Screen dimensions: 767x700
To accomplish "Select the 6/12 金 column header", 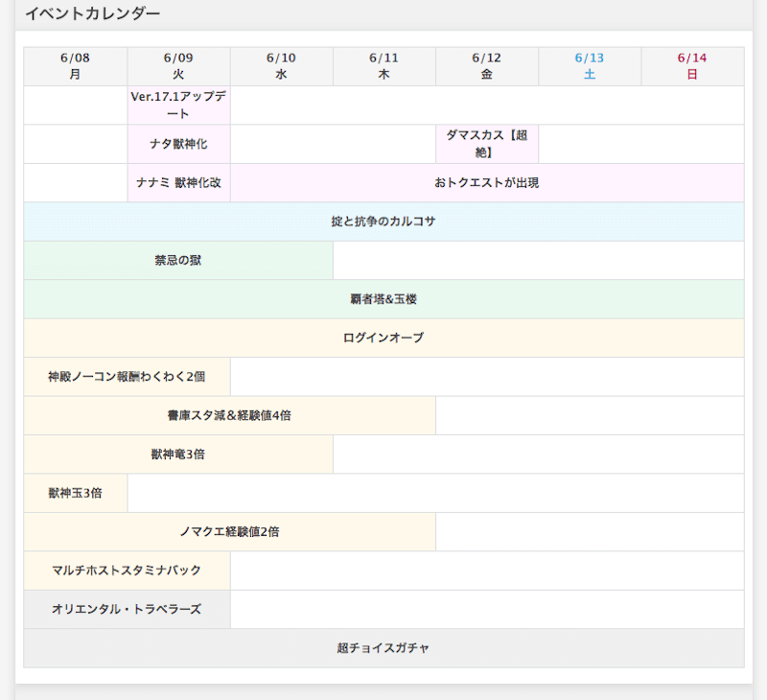I will tap(487, 66).
